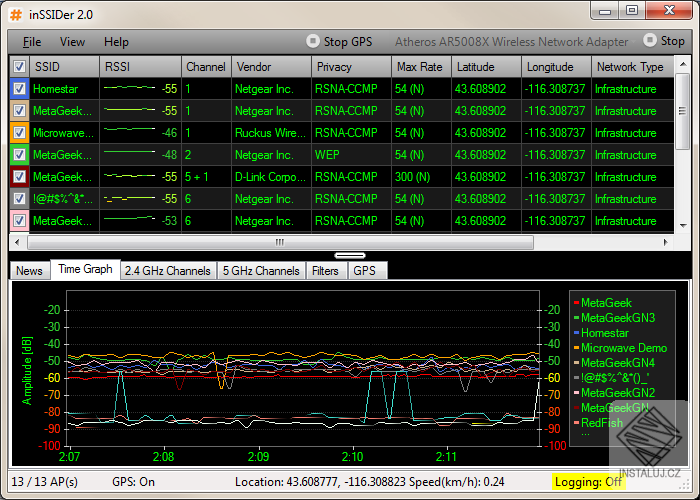Screen dimensions: 700x500
Task: Sort by Vendor column header
Action: click(271, 67)
